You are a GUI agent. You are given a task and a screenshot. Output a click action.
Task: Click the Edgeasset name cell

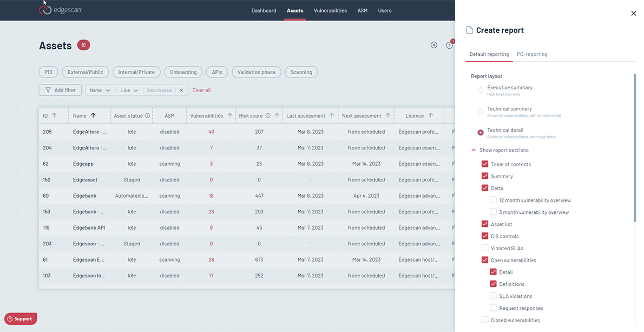pos(85,180)
